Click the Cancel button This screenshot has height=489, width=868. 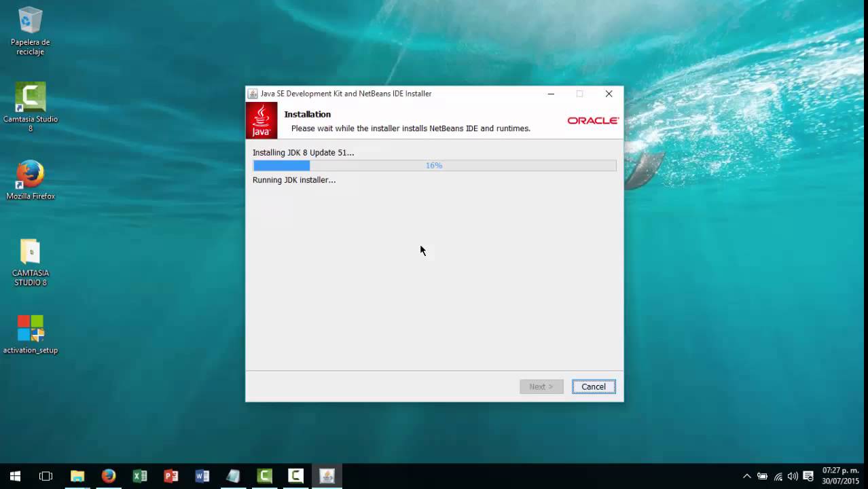pyautogui.click(x=594, y=386)
